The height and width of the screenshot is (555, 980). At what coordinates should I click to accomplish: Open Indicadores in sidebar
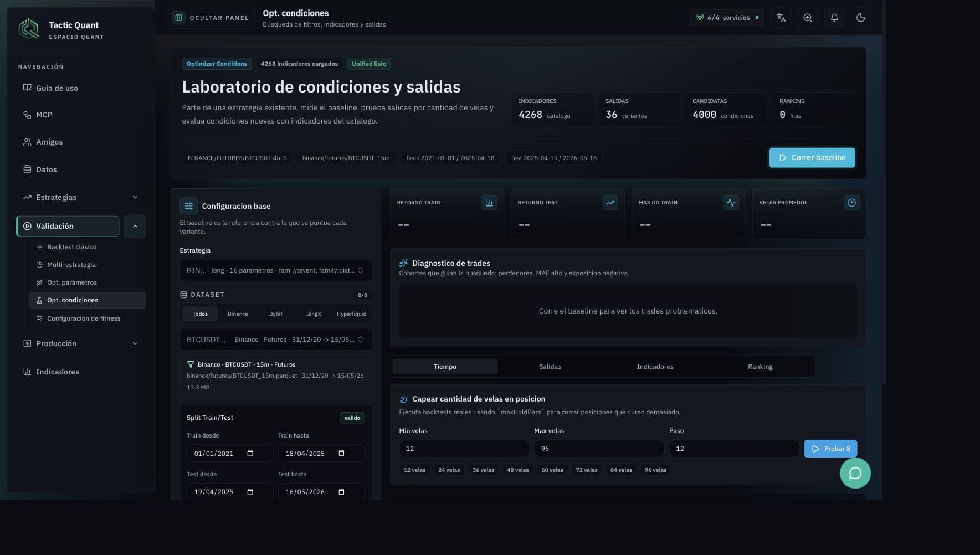point(81,372)
